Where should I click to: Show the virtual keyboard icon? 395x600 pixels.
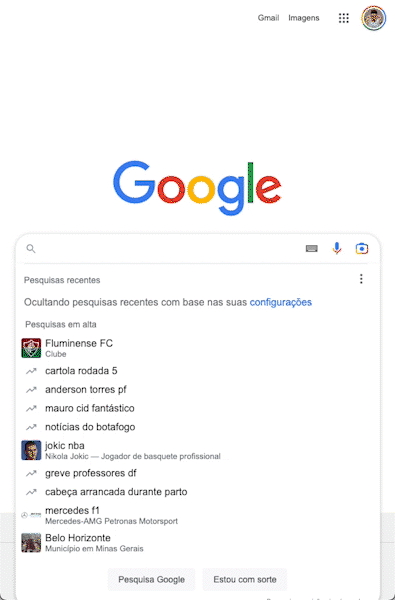pos(312,249)
